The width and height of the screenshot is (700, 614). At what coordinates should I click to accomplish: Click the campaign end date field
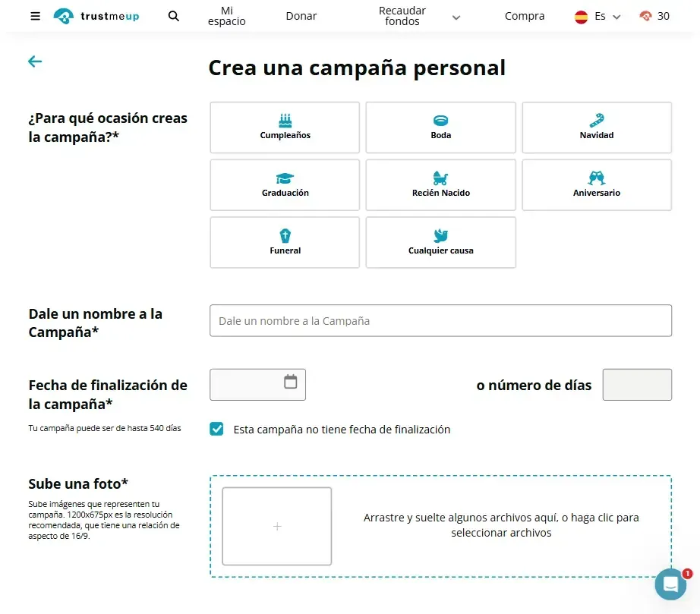(x=257, y=385)
